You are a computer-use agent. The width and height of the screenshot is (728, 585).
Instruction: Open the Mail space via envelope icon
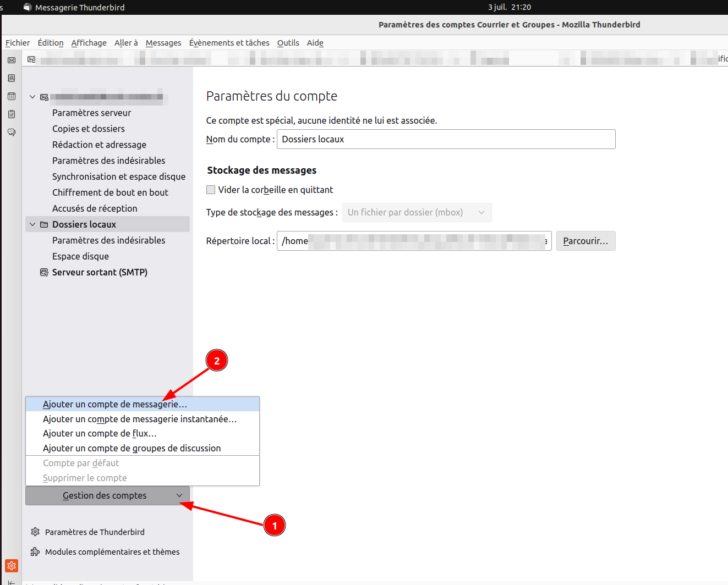pos(12,60)
